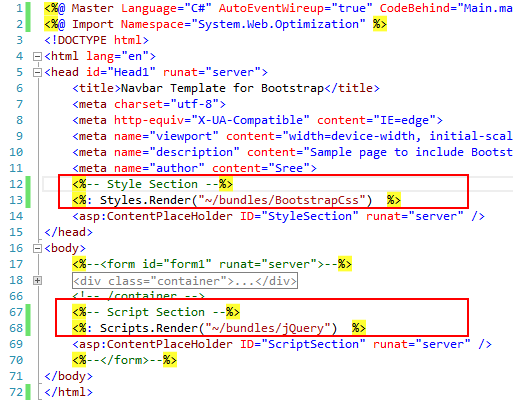The height and width of the screenshot is (404, 515).
Task: Click inside Scripts.Render jQuery bundle line
Action: (x=219, y=328)
